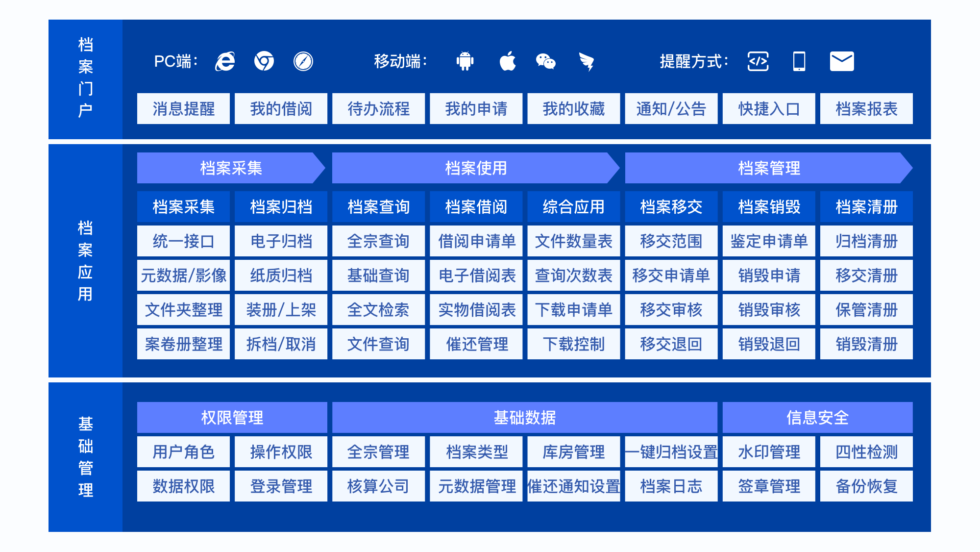Click the Android robot icon
The image size is (980, 552).
click(465, 61)
